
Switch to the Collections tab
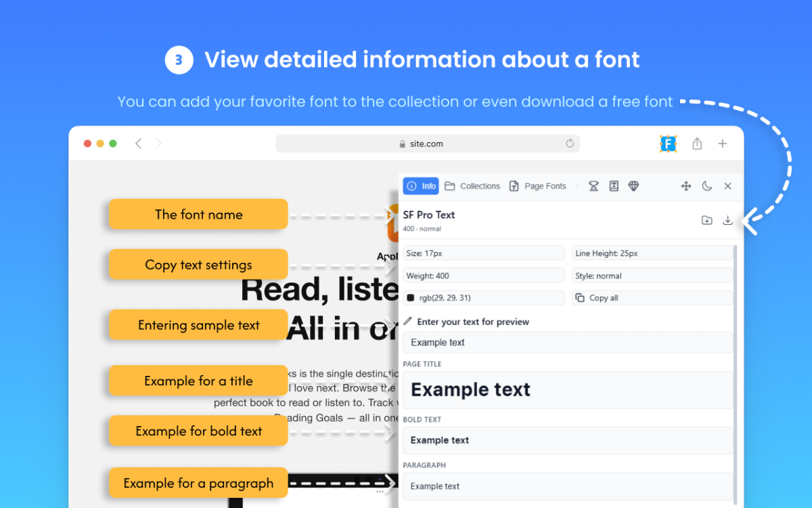pyautogui.click(x=472, y=186)
